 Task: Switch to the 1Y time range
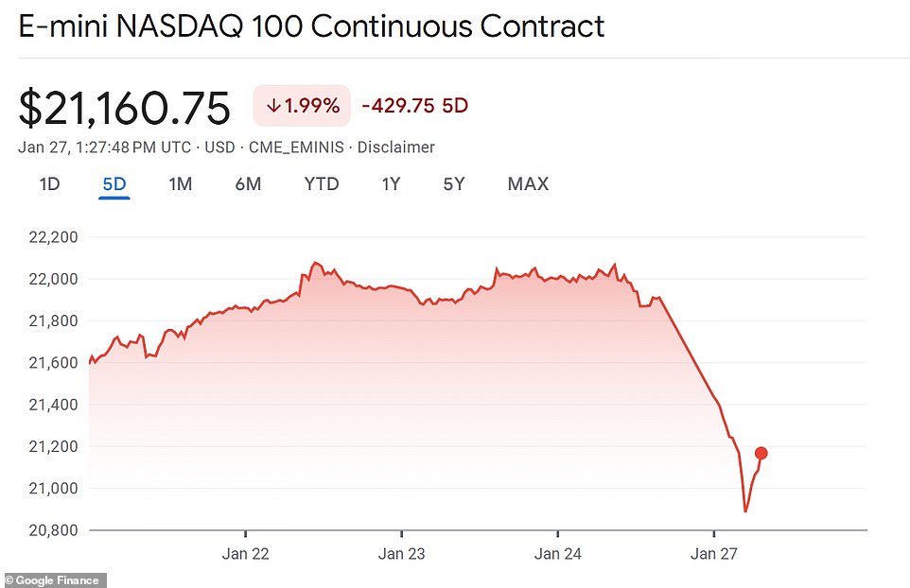coord(391,184)
